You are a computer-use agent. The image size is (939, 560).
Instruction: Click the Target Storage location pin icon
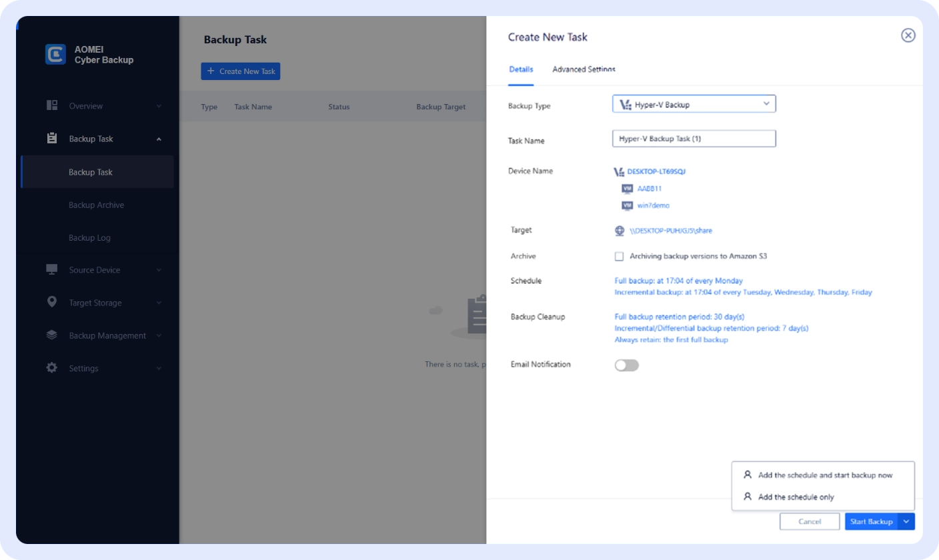tap(52, 302)
